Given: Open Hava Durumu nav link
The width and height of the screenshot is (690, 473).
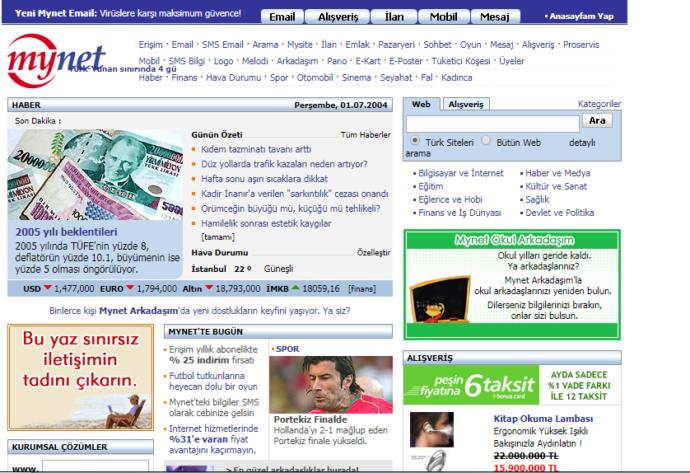Looking at the screenshot, I should click(x=233, y=77).
